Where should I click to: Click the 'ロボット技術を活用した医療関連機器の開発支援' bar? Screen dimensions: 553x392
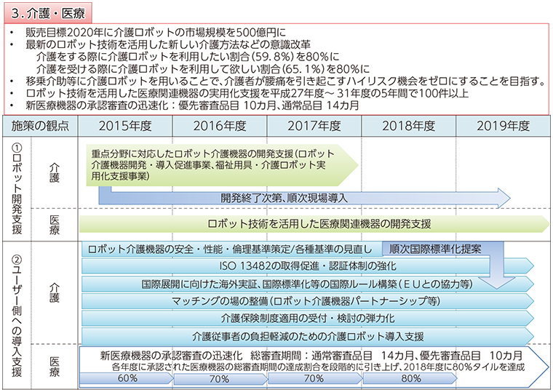(314, 224)
